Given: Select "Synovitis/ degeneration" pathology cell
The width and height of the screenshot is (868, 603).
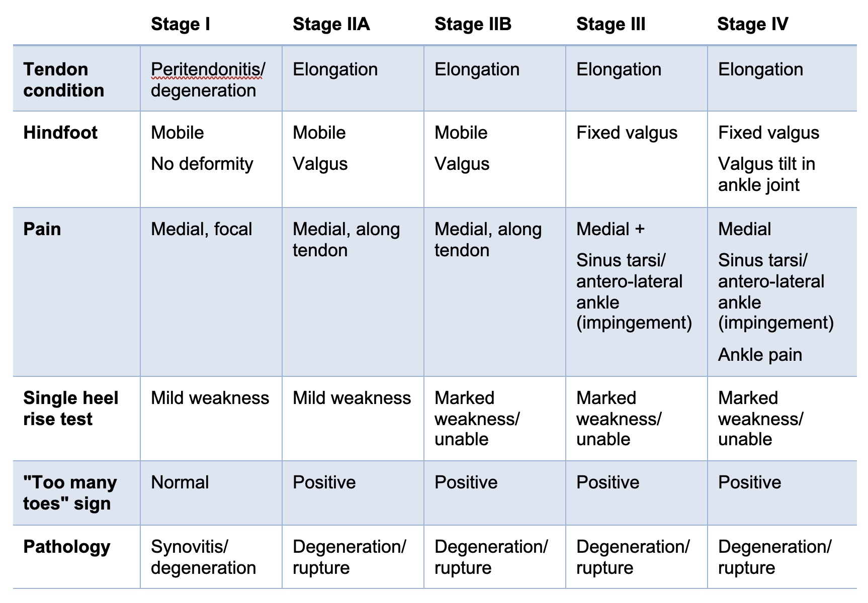Looking at the screenshot, I should coord(203,557).
